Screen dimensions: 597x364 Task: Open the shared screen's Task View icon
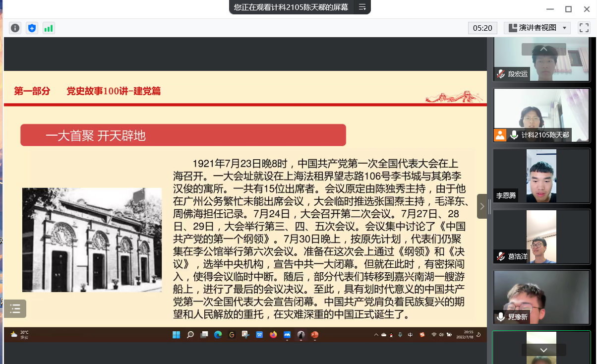[x=204, y=335]
